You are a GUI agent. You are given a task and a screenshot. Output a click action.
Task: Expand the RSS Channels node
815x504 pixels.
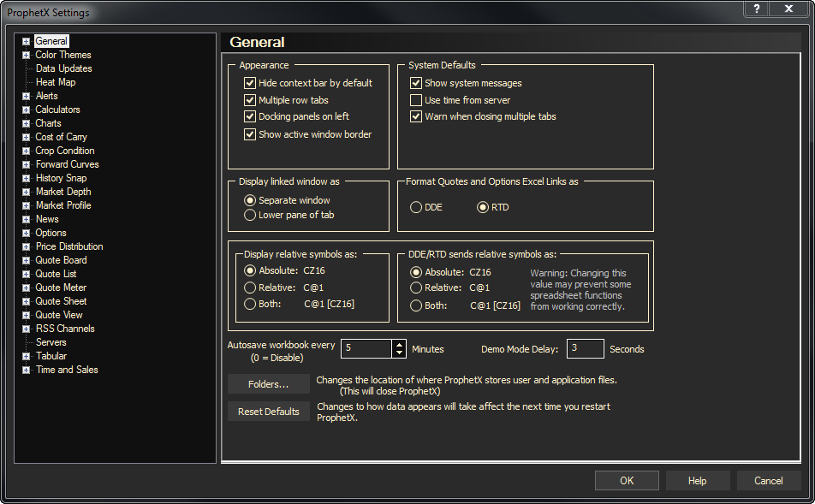26,329
